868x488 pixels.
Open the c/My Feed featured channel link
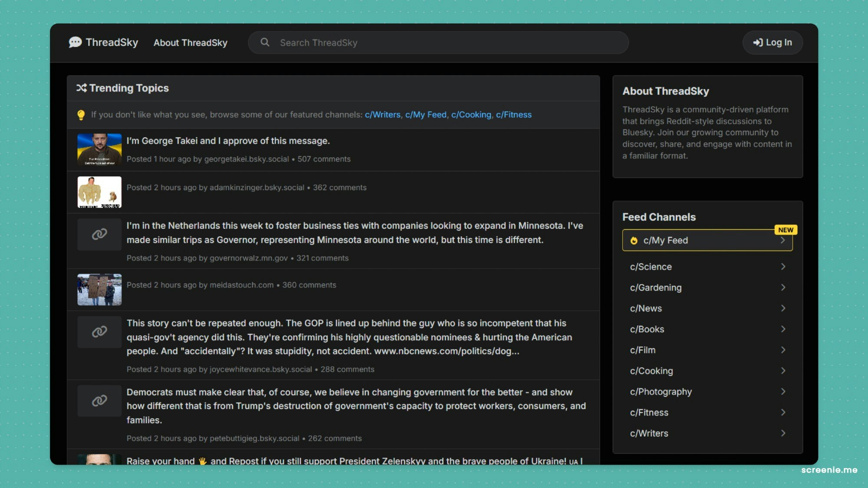point(426,115)
